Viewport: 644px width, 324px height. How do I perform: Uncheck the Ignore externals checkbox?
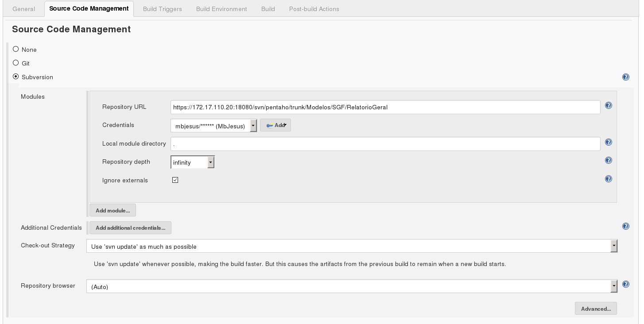click(175, 180)
